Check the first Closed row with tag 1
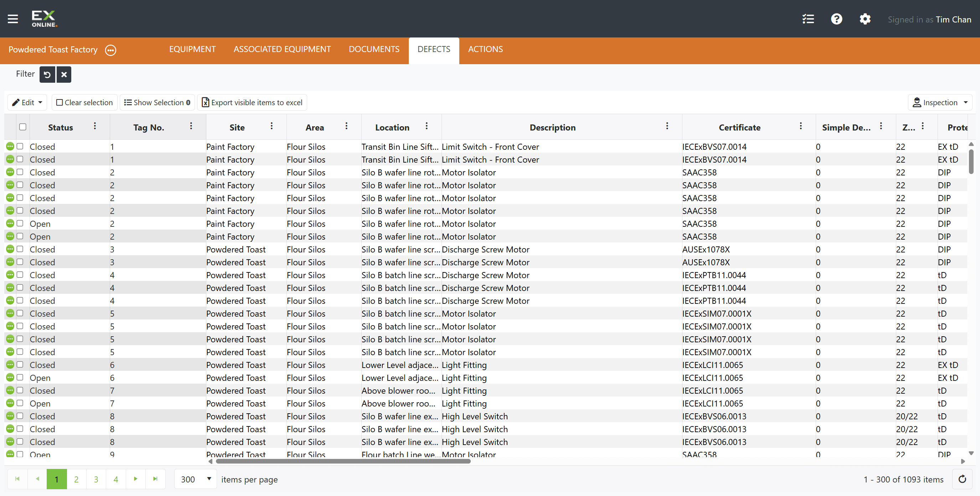Viewport: 980px width, 496px height. (20, 146)
